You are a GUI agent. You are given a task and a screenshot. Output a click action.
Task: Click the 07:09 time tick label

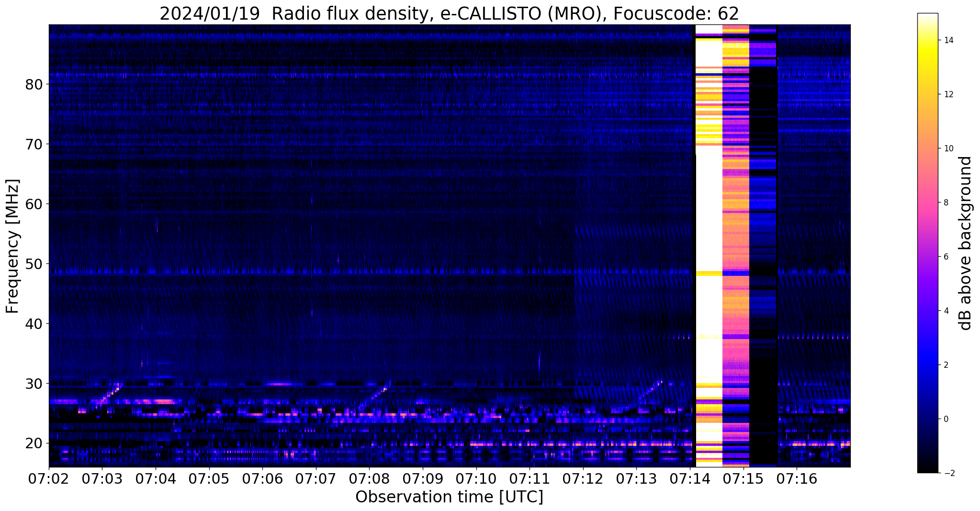(x=423, y=478)
